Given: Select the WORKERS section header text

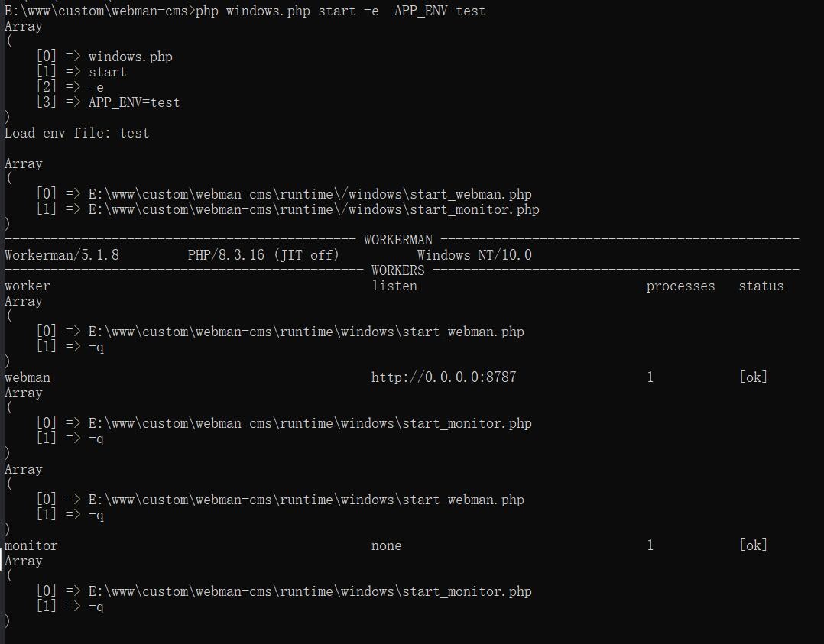Looking at the screenshot, I should pyautogui.click(x=397, y=270).
